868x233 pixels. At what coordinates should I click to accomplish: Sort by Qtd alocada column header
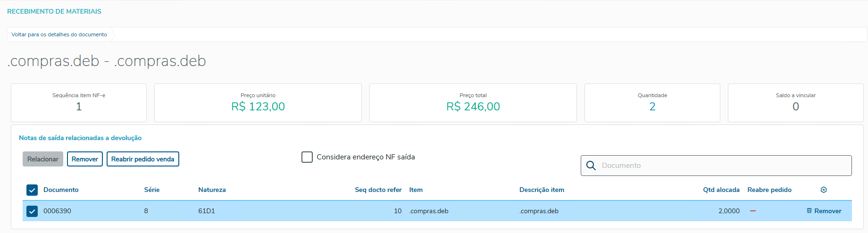point(721,190)
